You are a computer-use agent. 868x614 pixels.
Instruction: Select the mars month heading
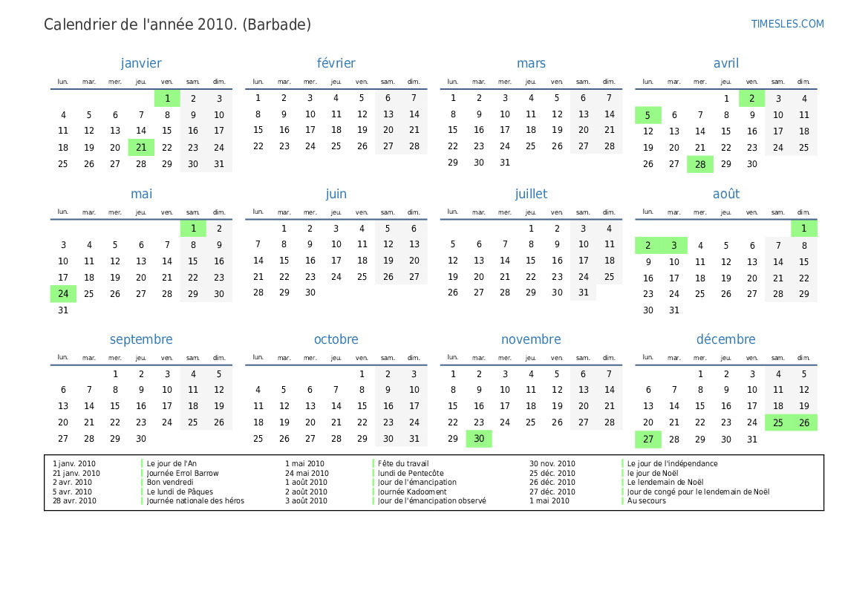pos(531,63)
